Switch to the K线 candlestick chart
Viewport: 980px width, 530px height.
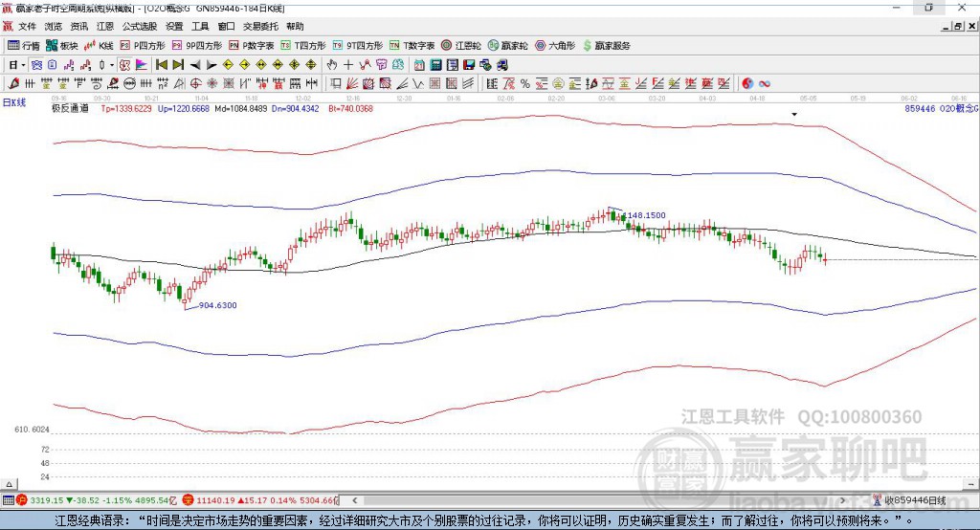coord(99,46)
